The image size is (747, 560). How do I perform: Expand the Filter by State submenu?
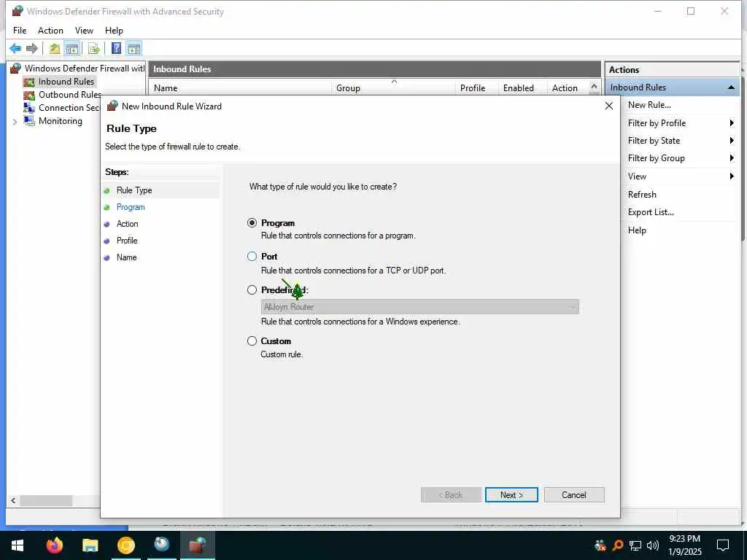[x=732, y=141]
